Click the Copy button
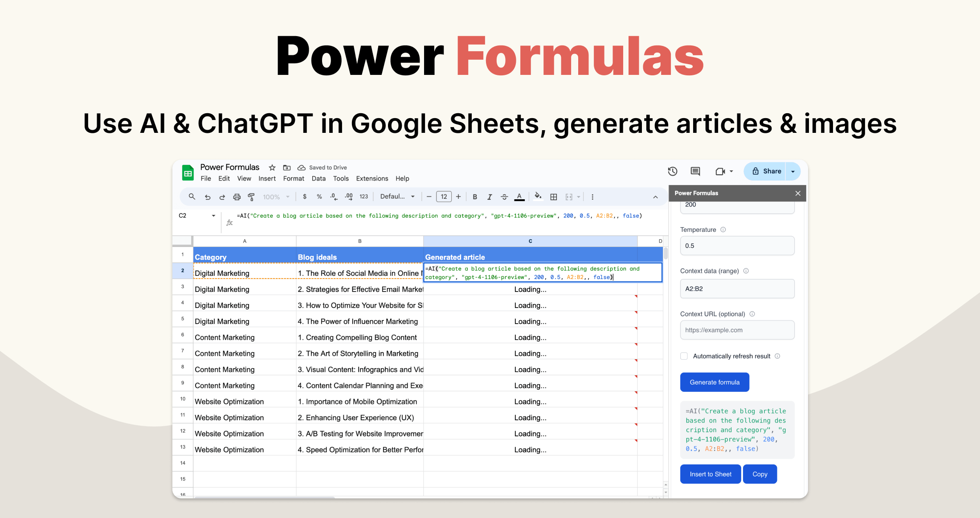 click(760, 474)
